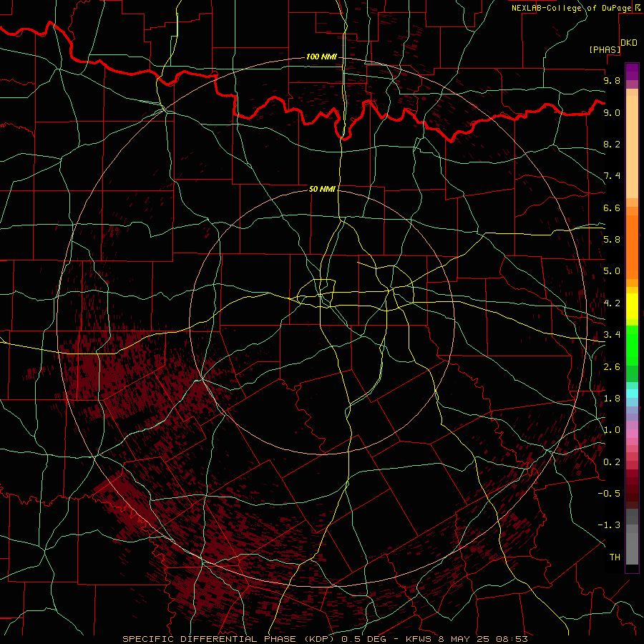
Task: Pick the purple band atop the color bar
Action: pyautogui.click(x=632, y=72)
